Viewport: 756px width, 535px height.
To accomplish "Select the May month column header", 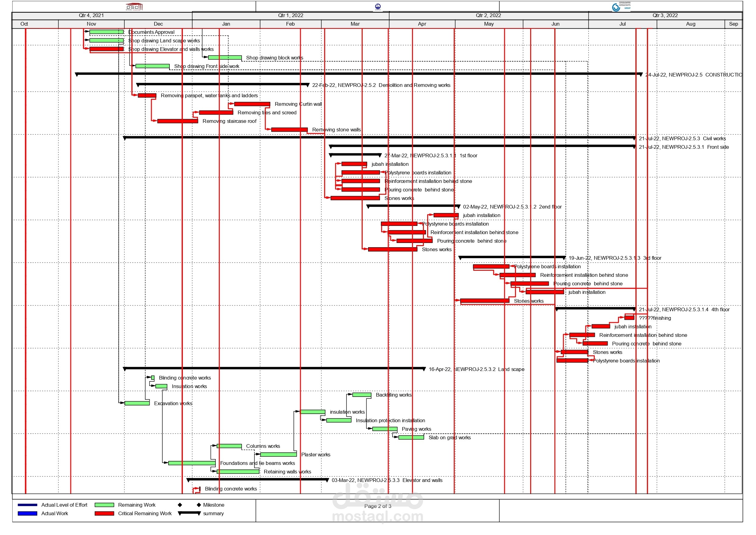I will [489, 24].
